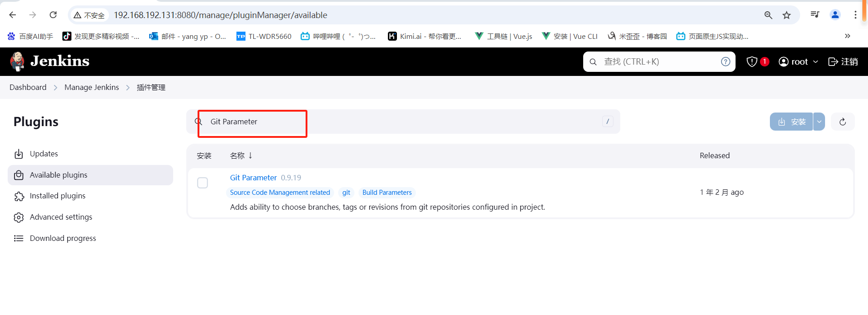Refresh the plugin list with circular arrow
Screen dimensions: 868x315
coord(843,122)
